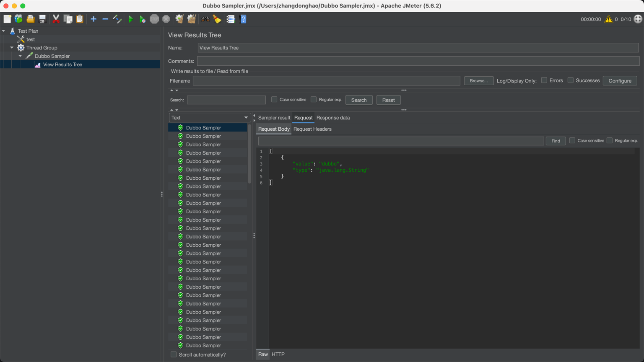Click the results list vertical scrollbar

pos(249,154)
